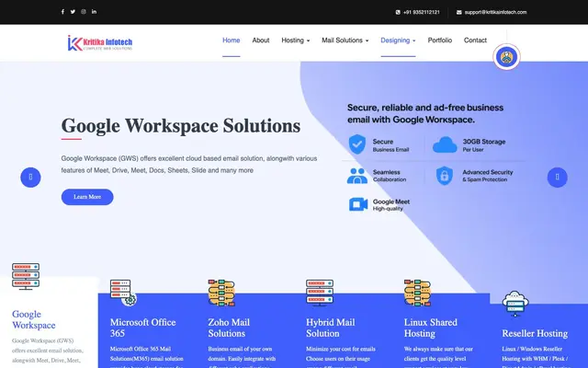The image size is (588, 368).
Task: Click the Hybrid Mail Solution server icon
Action: point(320,293)
